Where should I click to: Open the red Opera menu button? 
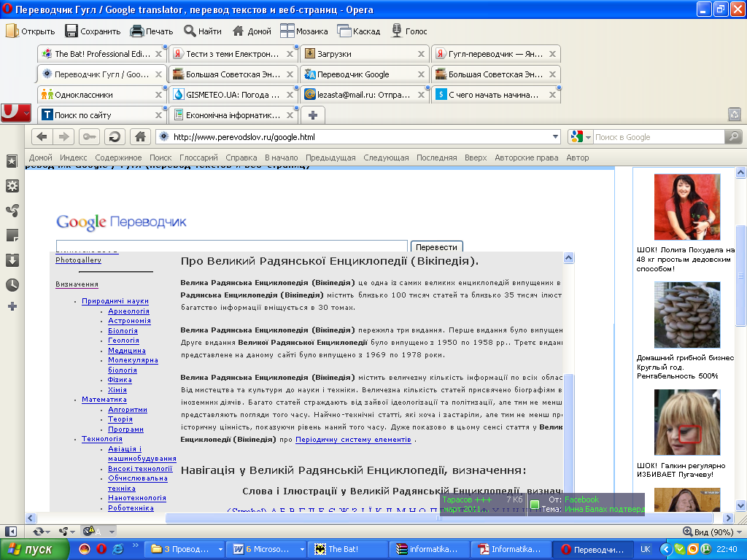[x=16, y=113]
